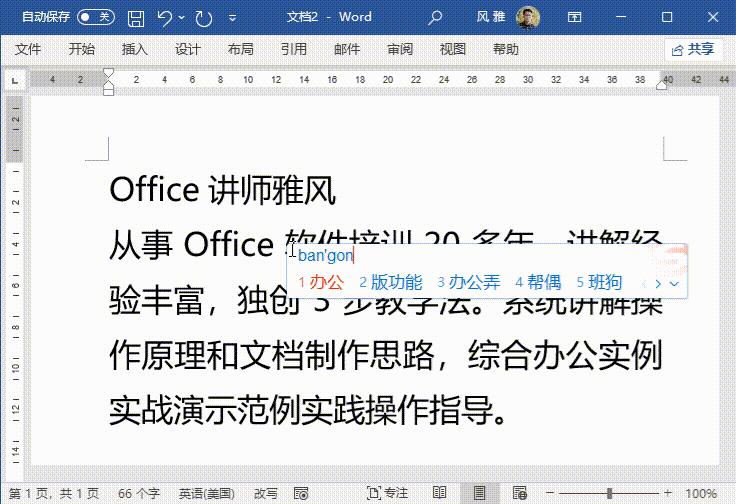Click the tab stop selector on ruler

[15, 80]
